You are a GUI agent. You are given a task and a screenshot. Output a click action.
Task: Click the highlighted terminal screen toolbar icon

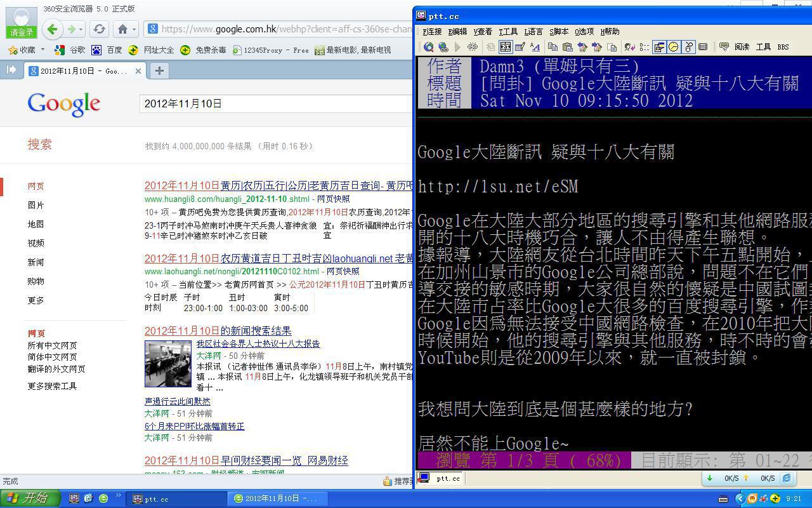(506, 47)
